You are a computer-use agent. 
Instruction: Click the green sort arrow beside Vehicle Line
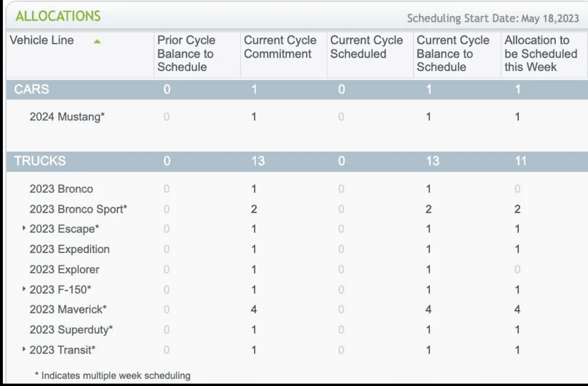pos(97,42)
